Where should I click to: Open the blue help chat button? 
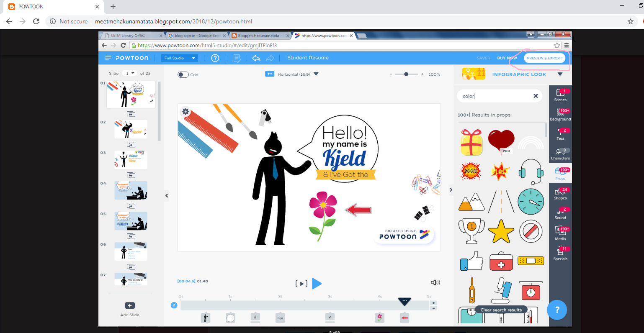557,310
